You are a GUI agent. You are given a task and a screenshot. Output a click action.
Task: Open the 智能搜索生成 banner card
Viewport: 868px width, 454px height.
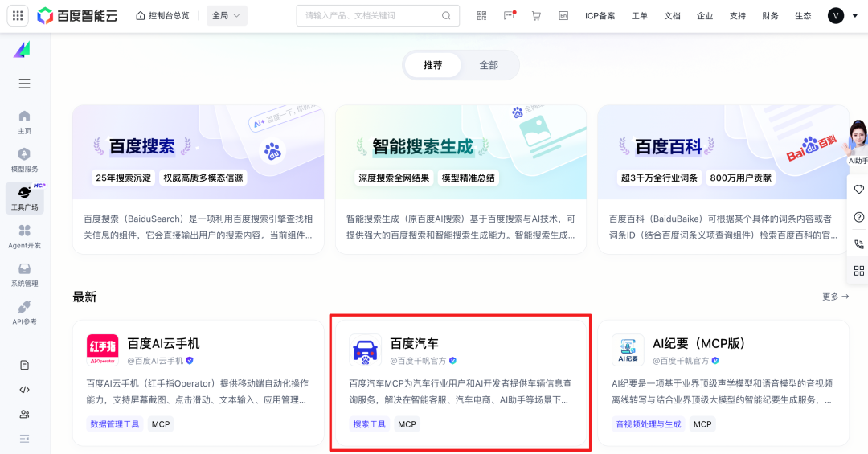click(x=461, y=179)
